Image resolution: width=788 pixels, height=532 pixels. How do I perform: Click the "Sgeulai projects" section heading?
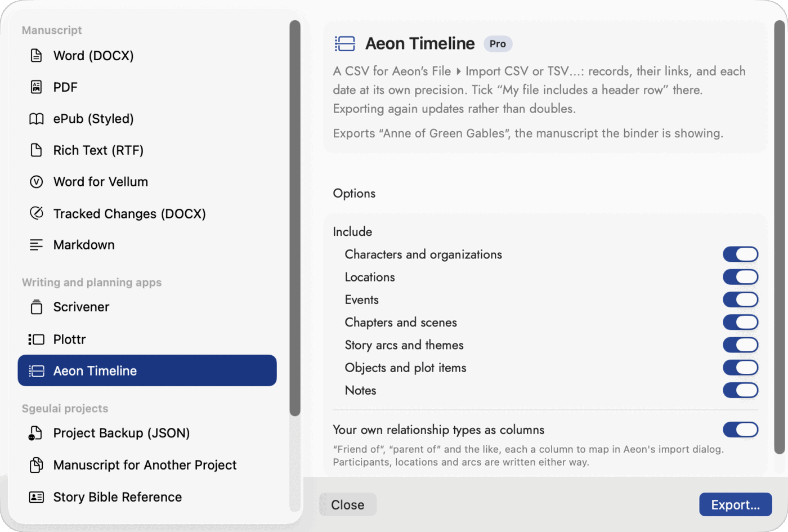point(65,408)
